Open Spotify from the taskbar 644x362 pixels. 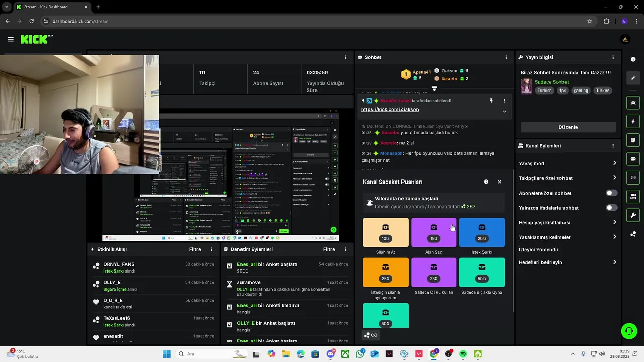[463, 354]
